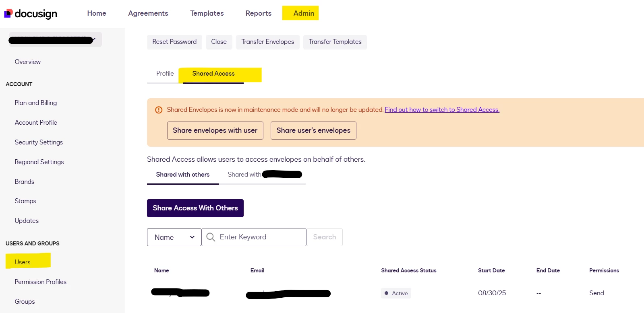Click the Permissions column header
644x313 pixels.
604,271
